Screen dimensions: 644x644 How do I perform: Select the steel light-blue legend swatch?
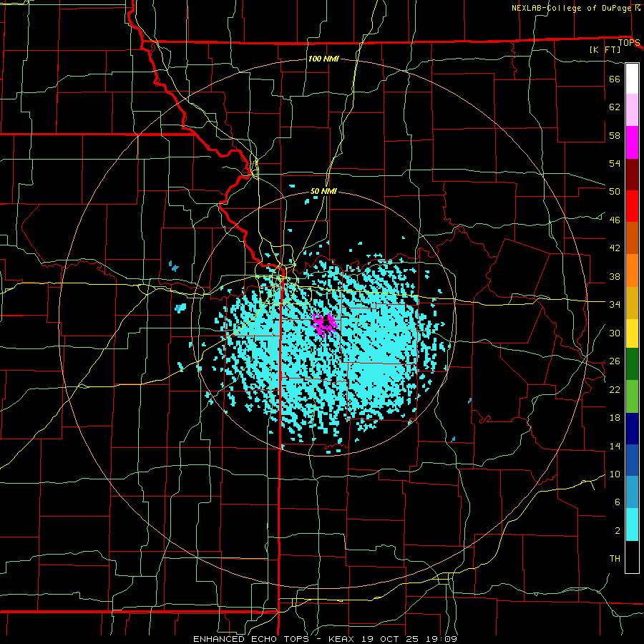632,492
